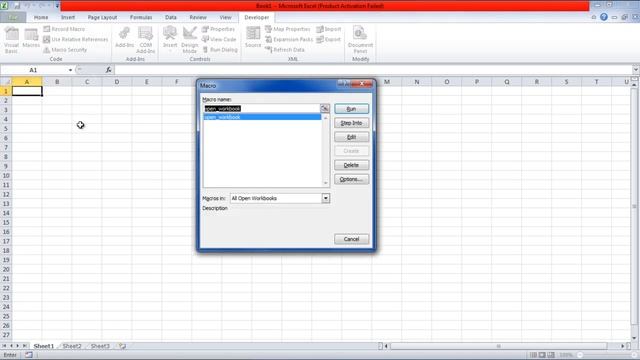Minimize the ribbon caret icon
Image resolution: width=640 pixels, height=360 pixels.
593,17
